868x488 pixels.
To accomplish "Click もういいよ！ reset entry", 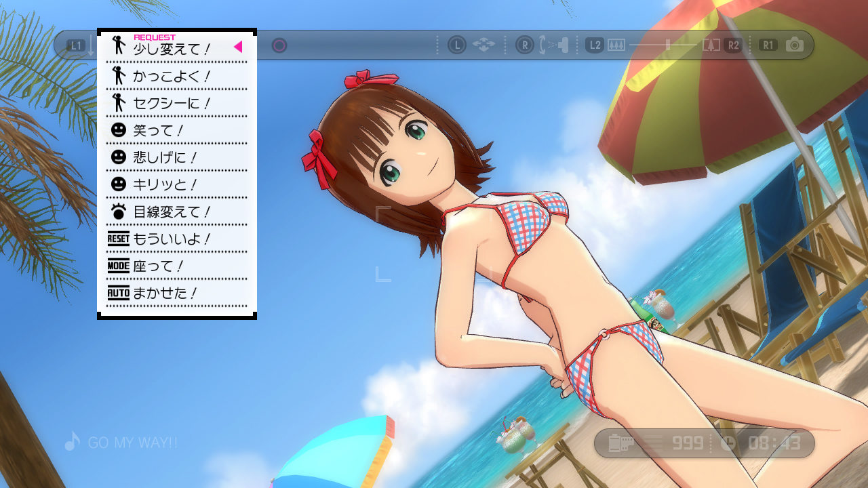I will click(176, 239).
